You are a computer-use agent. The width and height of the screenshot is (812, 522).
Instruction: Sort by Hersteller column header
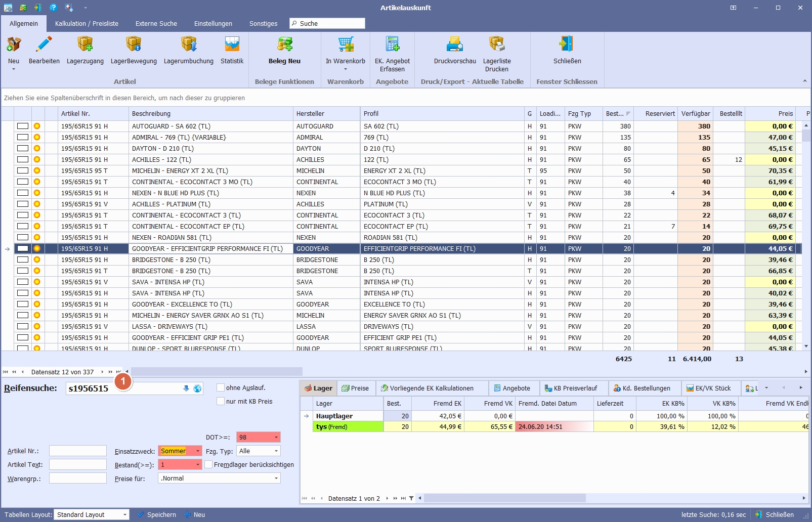pos(326,113)
